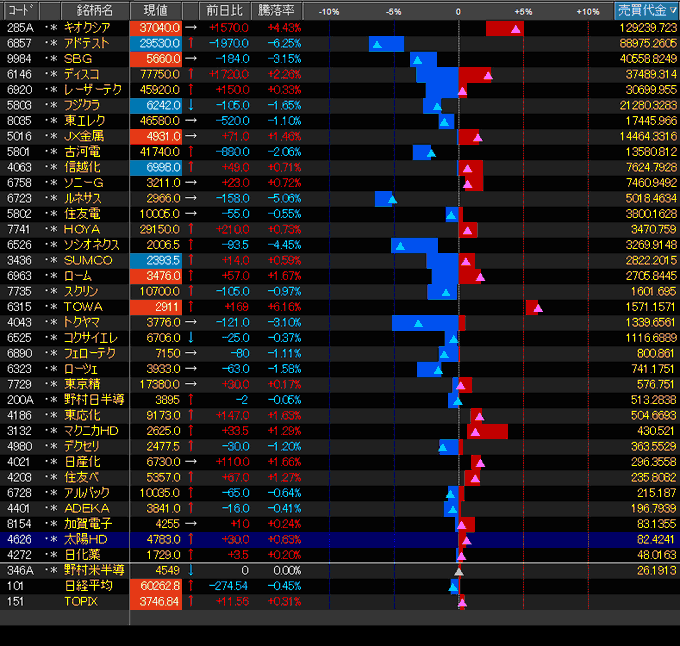The width and height of the screenshot is (680, 646).
Task: Click the TOWA pink marker on the chart
Action: pos(538,308)
